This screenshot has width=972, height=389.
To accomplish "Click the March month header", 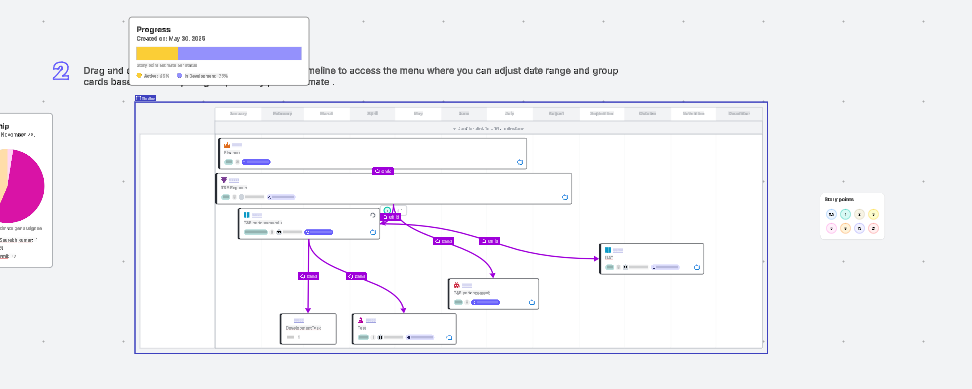I will tap(327, 113).
